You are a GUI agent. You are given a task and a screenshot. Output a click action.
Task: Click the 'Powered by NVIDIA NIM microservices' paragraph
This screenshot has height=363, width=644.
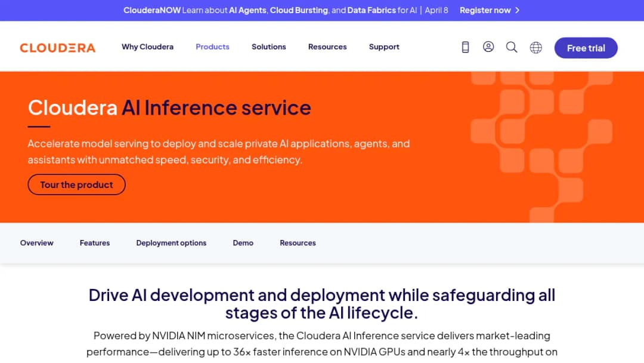pyautogui.click(x=322, y=344)
